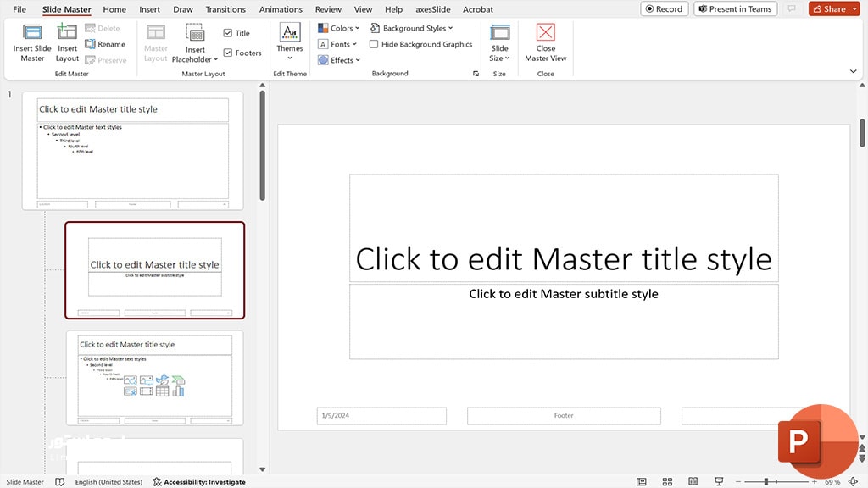Switch to Slide Sorter view

pos(667,482)
